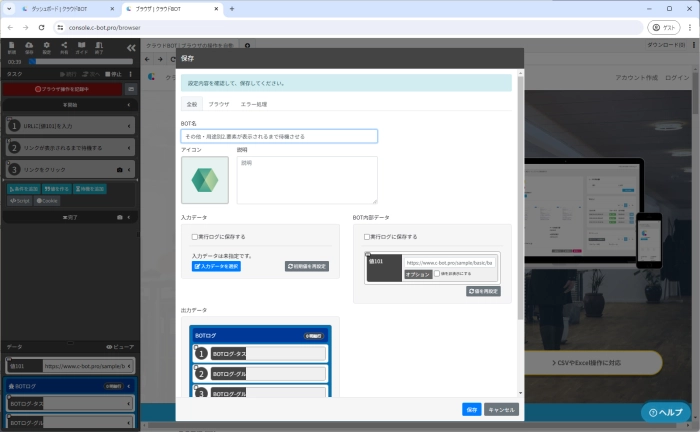Toggle the checkbox next to オプション button
The image size is (700, 432).
tap(437, 273)
